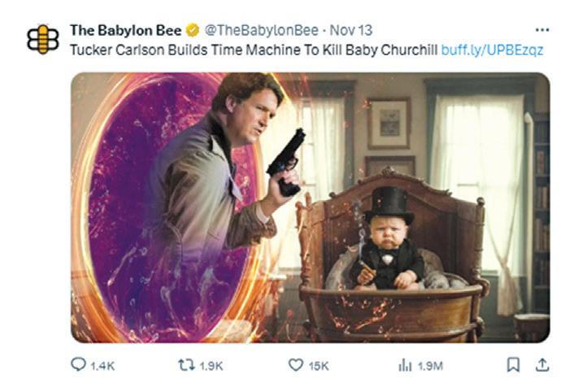Click the 15K likes count
Screen dimensions: 578x392
pos(319,366)
